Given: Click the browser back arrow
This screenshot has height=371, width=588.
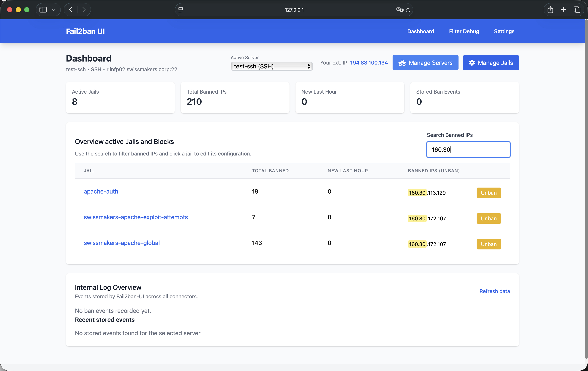Looking at the screenshot, I should 71,10.
